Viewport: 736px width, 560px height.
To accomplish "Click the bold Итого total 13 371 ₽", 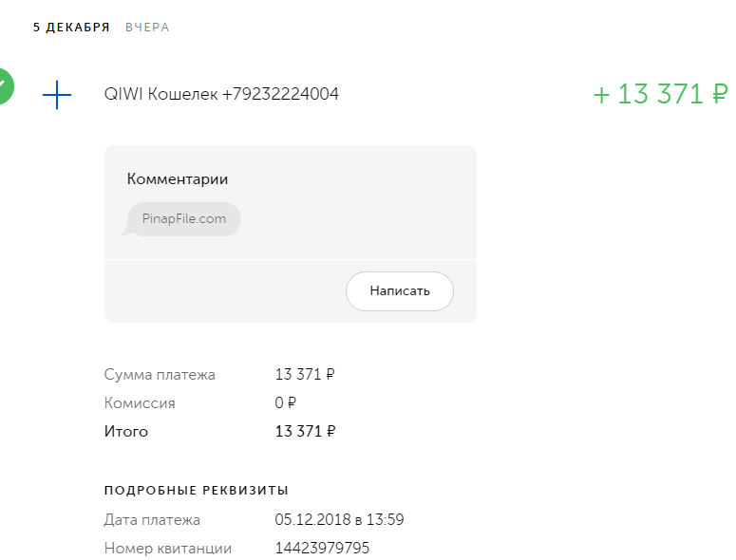I will tap(305, 432).
